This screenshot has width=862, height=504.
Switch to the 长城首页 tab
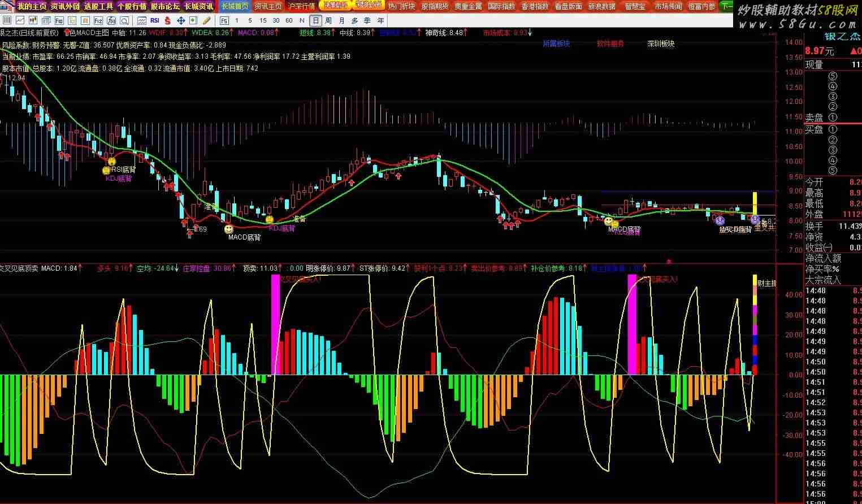[235, 6]
